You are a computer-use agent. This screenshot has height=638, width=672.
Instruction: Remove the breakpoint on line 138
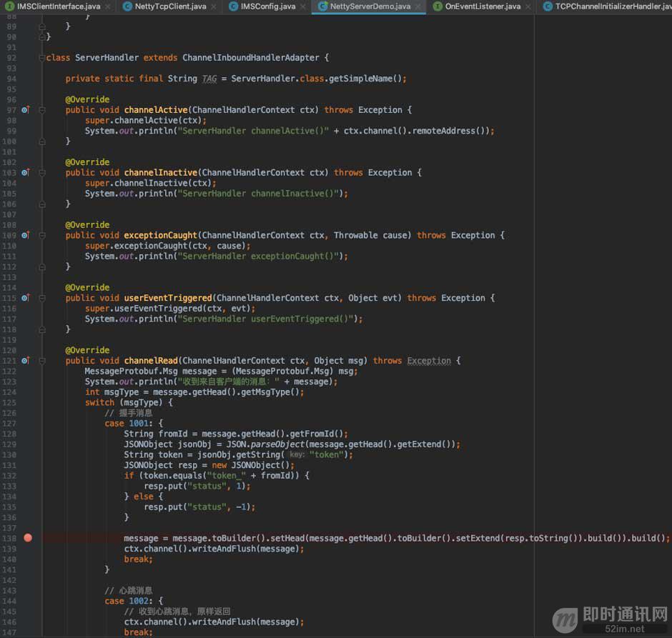[x=28, y=538]
